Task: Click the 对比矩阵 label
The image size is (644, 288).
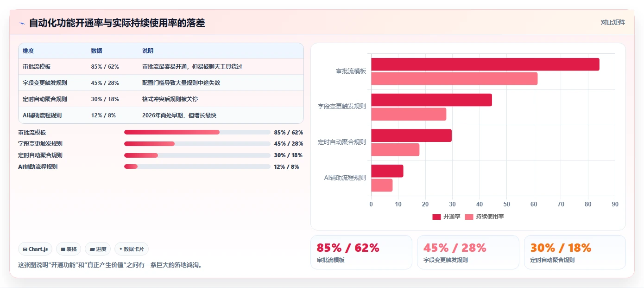Action: [612, 22]
